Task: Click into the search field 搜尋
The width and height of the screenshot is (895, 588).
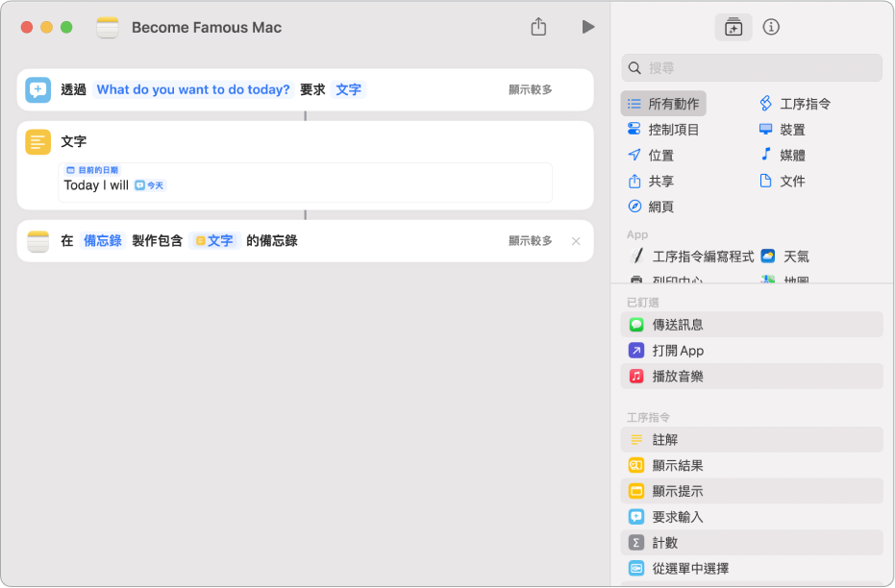Action: tap(752, 68)
